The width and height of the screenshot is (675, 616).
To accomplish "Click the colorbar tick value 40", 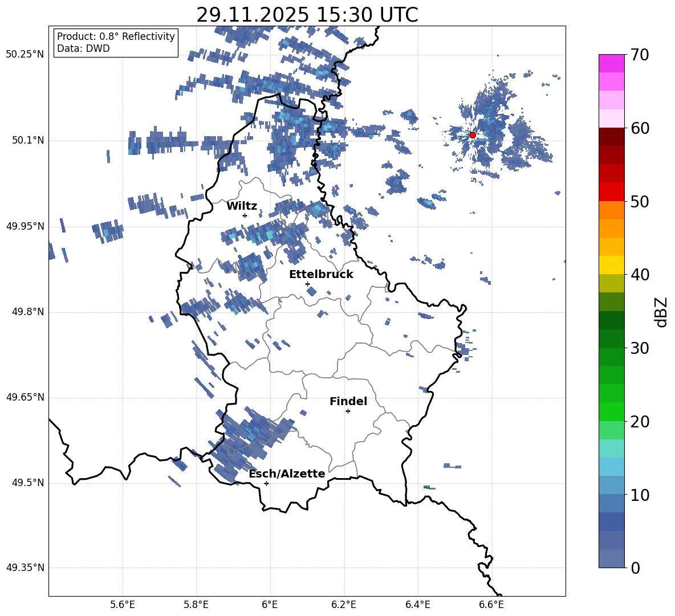I will click(x=640, y=275).
